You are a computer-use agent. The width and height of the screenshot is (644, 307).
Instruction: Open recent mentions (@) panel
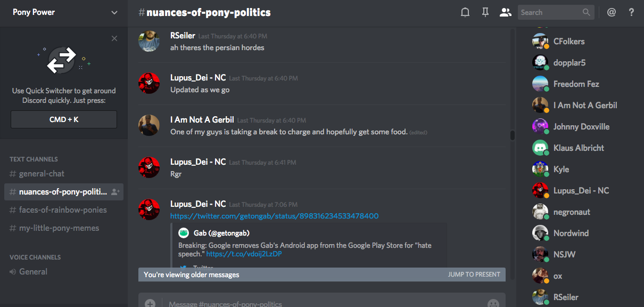612,12
